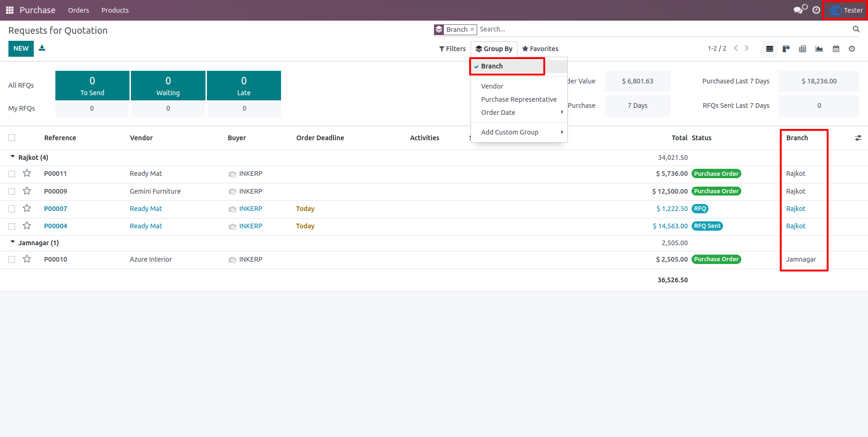Select the P00011 row checkbox
The height and width of the screenshot is (437, 868).
tap(12, 174)
